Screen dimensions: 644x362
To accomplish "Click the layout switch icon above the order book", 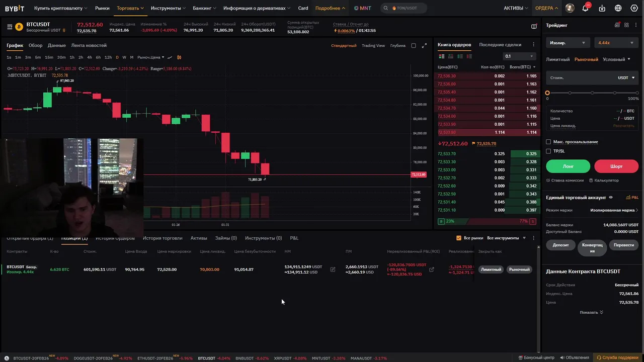I will (534, 27).
